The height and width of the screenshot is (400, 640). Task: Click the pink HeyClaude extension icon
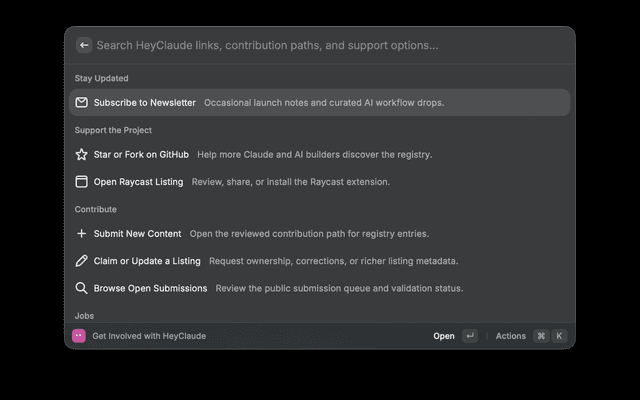click(x=79, y=336)
